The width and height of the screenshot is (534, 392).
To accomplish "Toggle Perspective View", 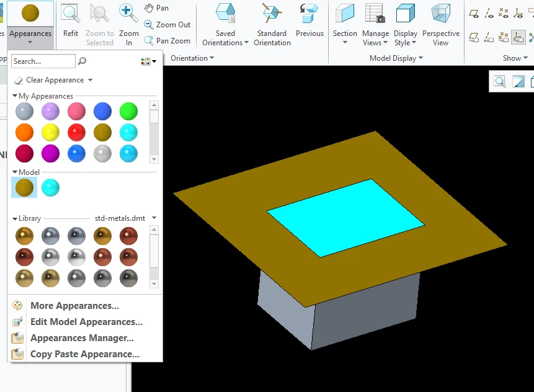I will [x=441, y=25].
